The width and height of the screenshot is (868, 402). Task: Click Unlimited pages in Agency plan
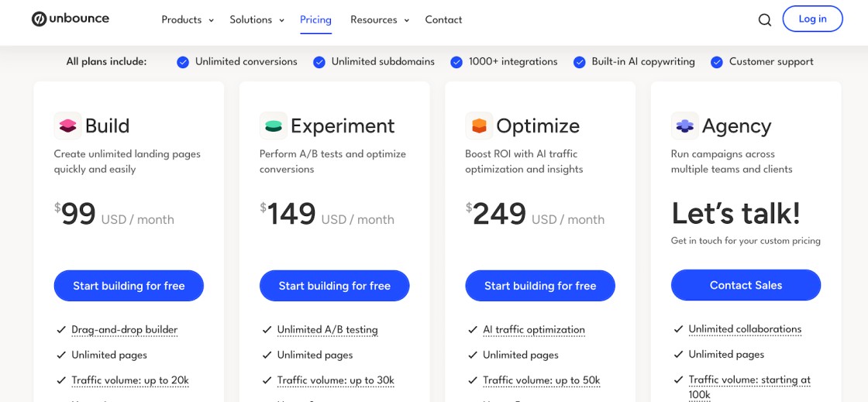[726, 355]
